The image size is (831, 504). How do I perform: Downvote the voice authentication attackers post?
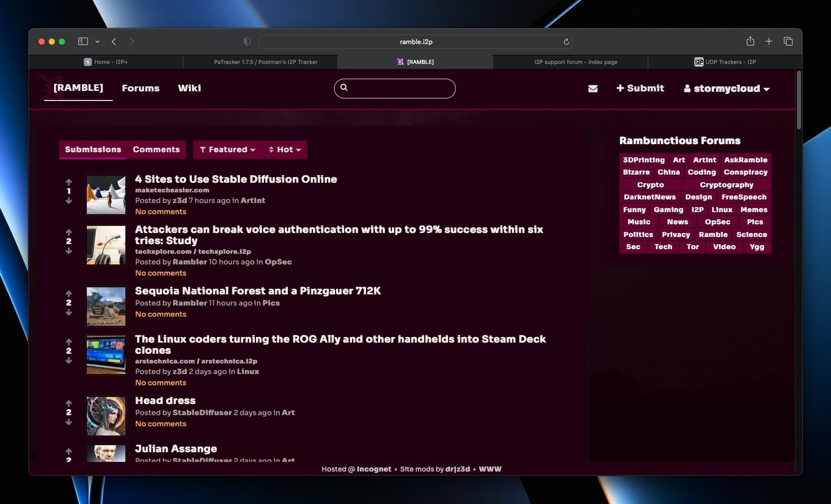click(x=69, y=251)
